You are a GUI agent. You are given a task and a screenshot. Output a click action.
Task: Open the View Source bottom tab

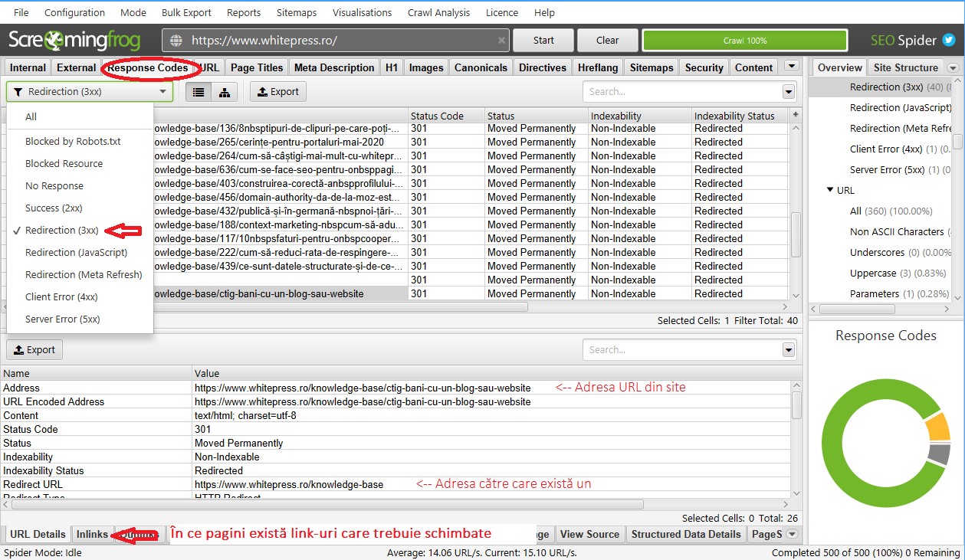pyautogui.click(x=589, y=534)
